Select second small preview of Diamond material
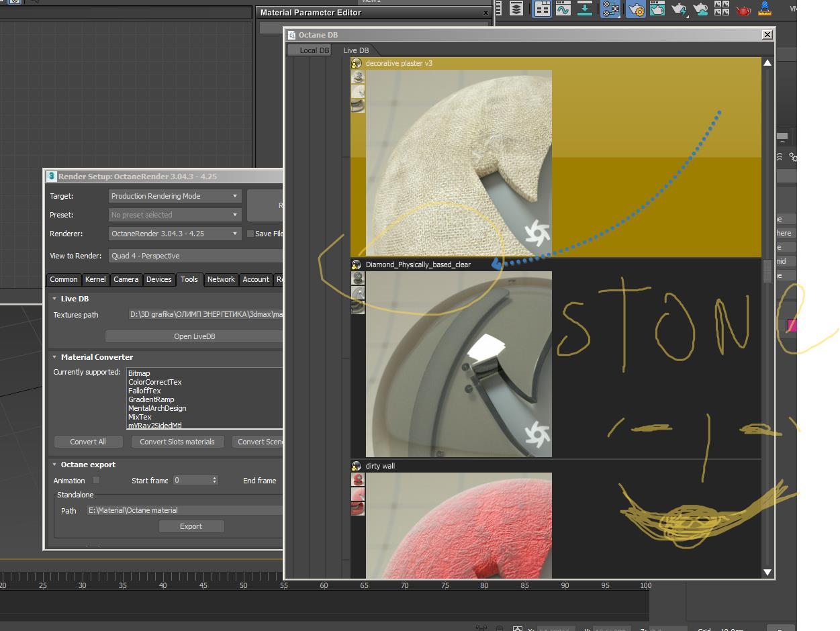The width and height of the screenshot is (840, 631). click(359, 293)
